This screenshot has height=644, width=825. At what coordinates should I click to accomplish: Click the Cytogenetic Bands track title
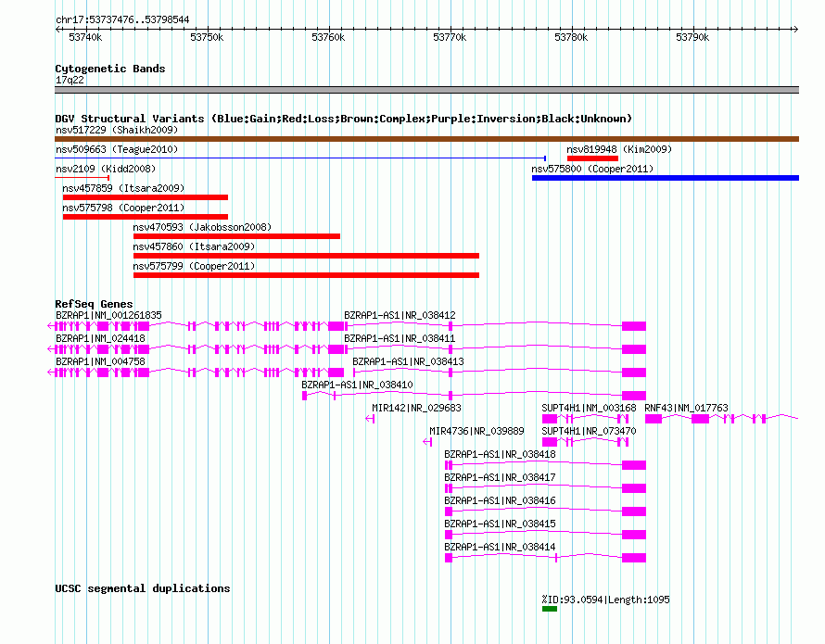pos(110,69)
